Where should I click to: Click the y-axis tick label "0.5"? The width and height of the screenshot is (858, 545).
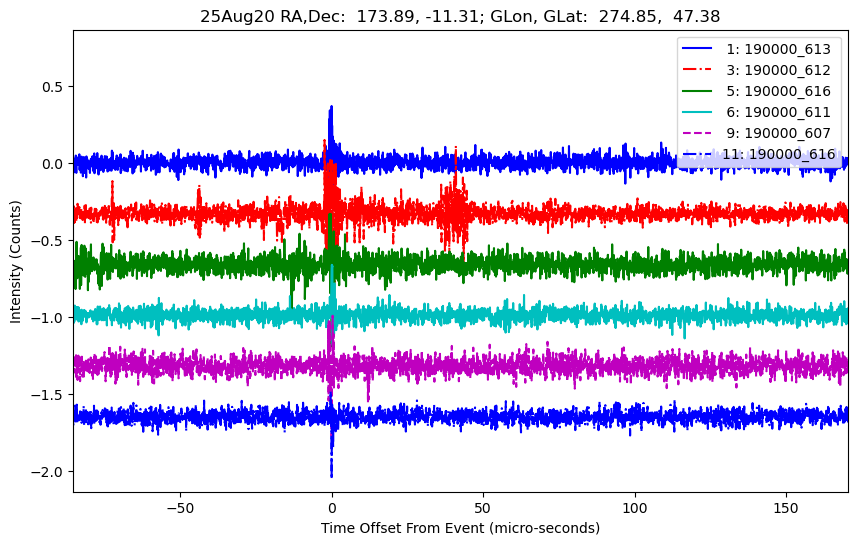pos(53,87)
